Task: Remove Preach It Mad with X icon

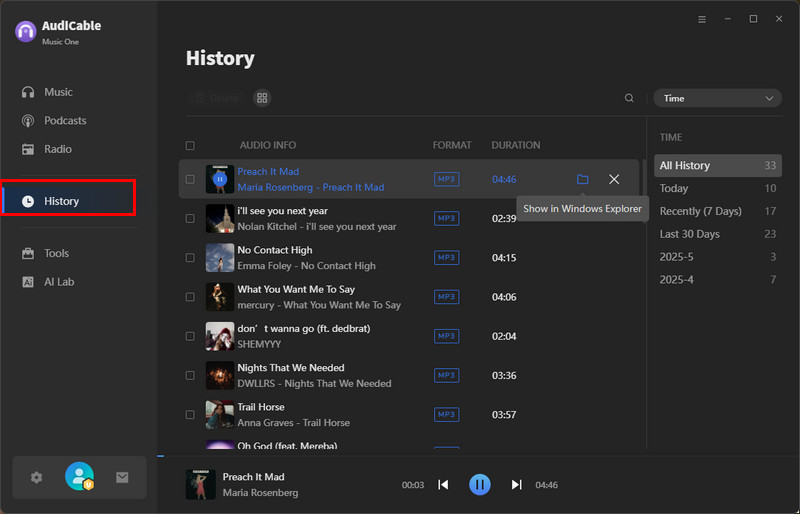Action: tap(614, 179)
